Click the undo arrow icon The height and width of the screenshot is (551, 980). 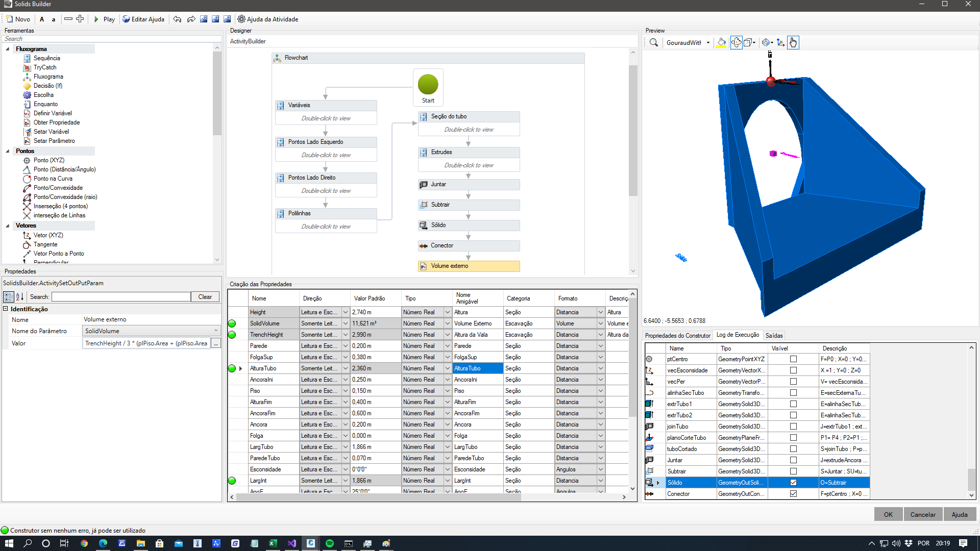(177, 19)
